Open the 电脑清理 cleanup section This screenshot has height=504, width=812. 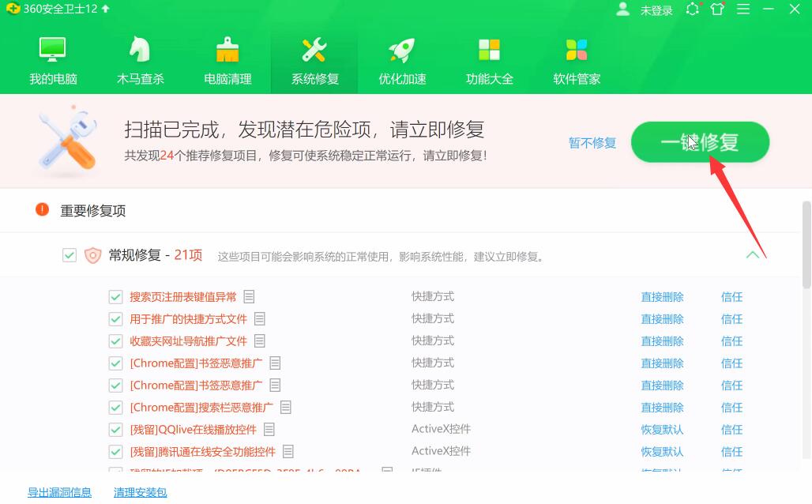click(x=227, y=58)
